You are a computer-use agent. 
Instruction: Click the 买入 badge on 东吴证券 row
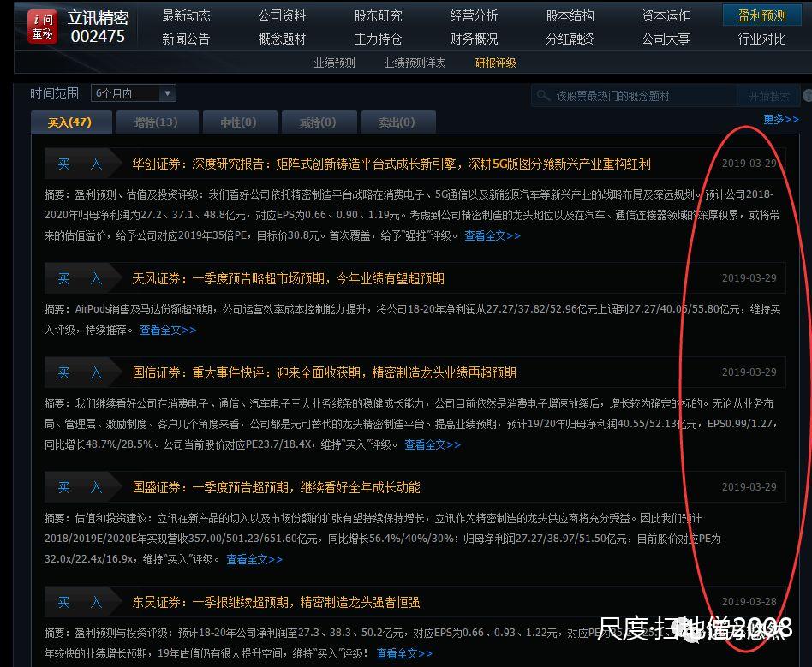[81, 602]
